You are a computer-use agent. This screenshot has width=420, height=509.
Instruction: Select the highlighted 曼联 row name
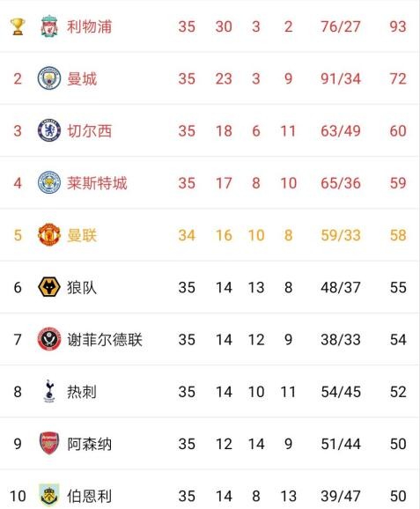[82, 235]
